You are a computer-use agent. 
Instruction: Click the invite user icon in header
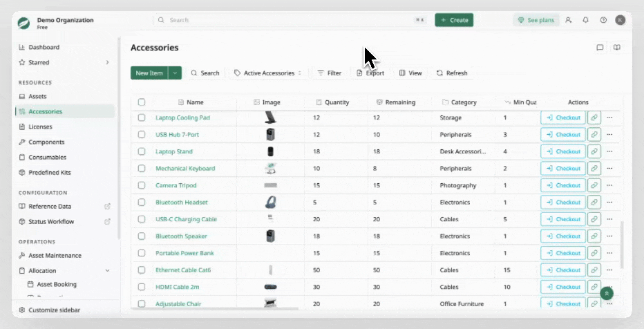[x=569, y=20]
